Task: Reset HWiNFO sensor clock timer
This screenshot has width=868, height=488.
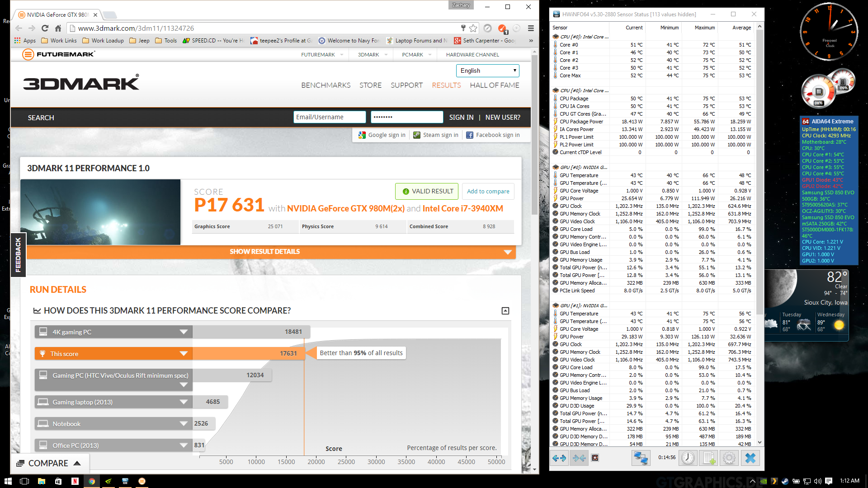Action: 688,458
